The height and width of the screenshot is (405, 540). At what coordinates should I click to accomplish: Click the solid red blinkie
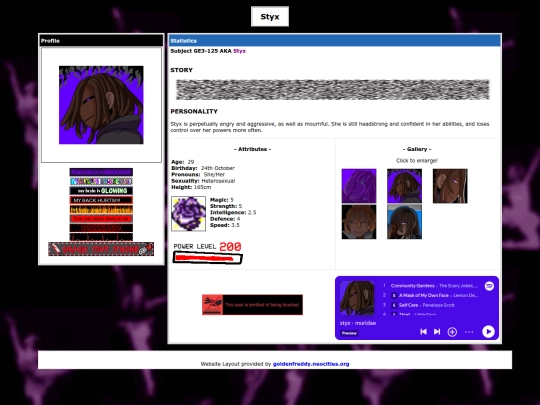pos(101,218)
